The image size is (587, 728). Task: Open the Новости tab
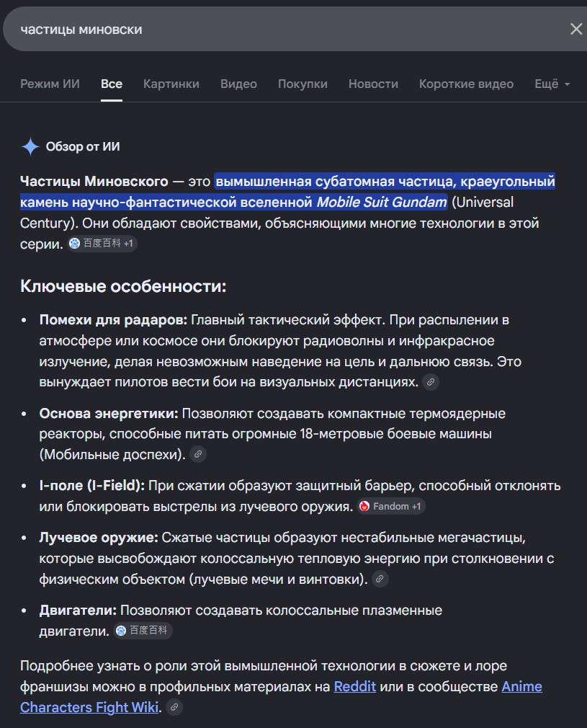(373, 84)
